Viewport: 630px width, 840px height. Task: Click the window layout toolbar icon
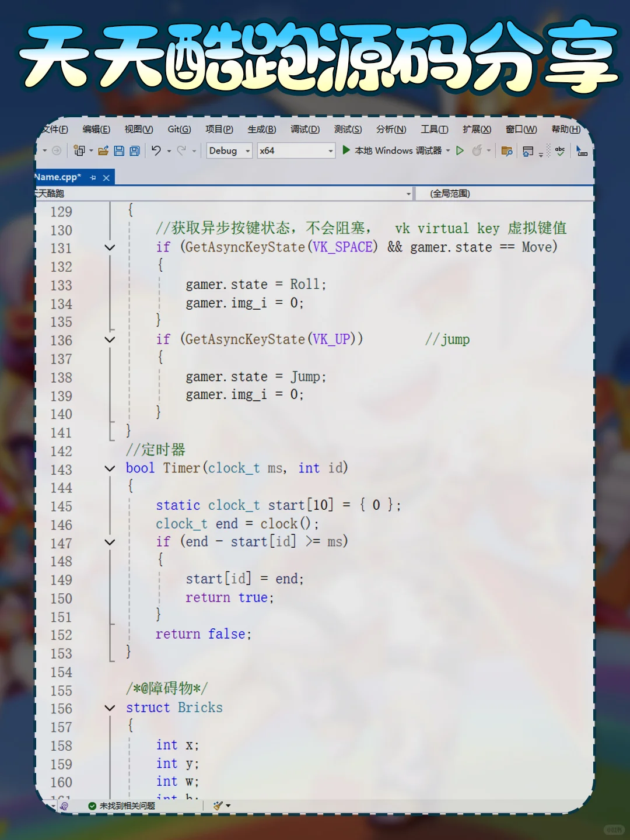point(528,151)
